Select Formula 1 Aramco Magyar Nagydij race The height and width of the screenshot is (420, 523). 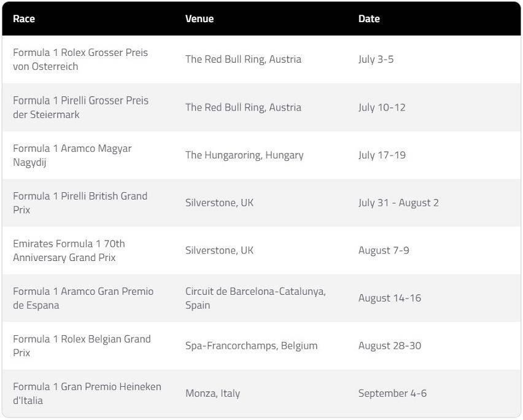tap(72, 155)
